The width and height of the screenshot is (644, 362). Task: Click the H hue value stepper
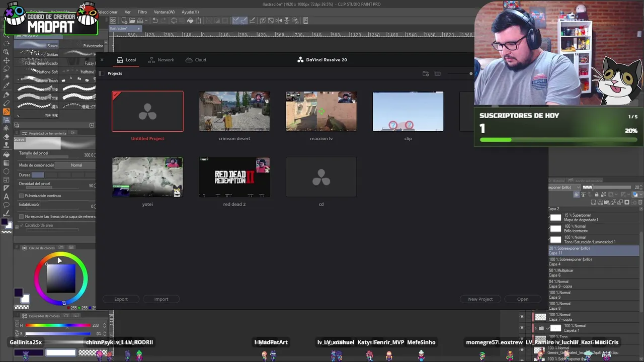coord(104,325)
